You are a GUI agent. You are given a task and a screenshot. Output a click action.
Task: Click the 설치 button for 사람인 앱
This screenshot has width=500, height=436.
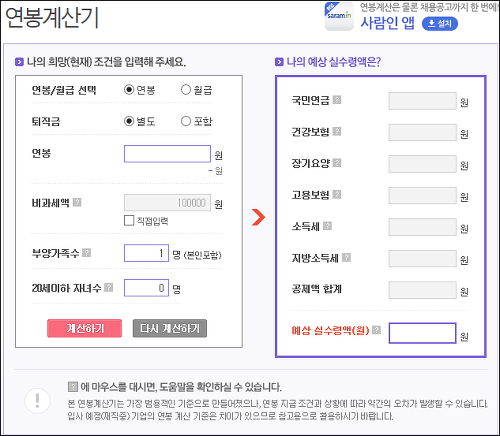pos(440,24)
